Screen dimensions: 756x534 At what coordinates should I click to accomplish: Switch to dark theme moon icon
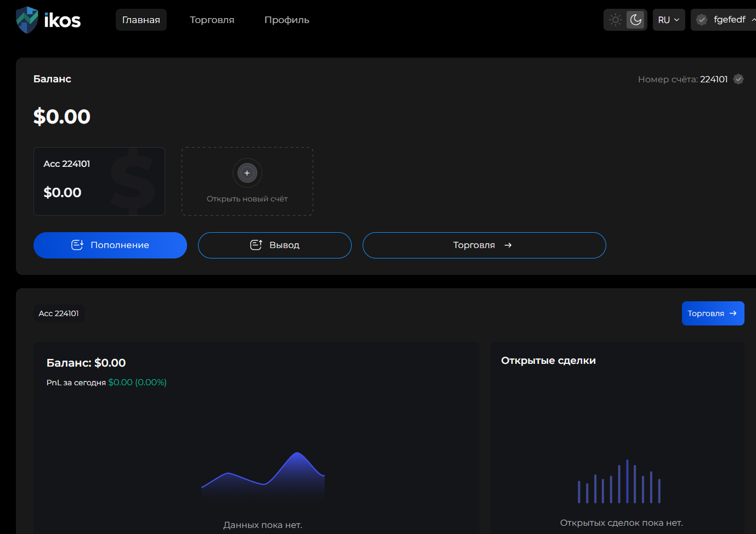coord(635,20)
